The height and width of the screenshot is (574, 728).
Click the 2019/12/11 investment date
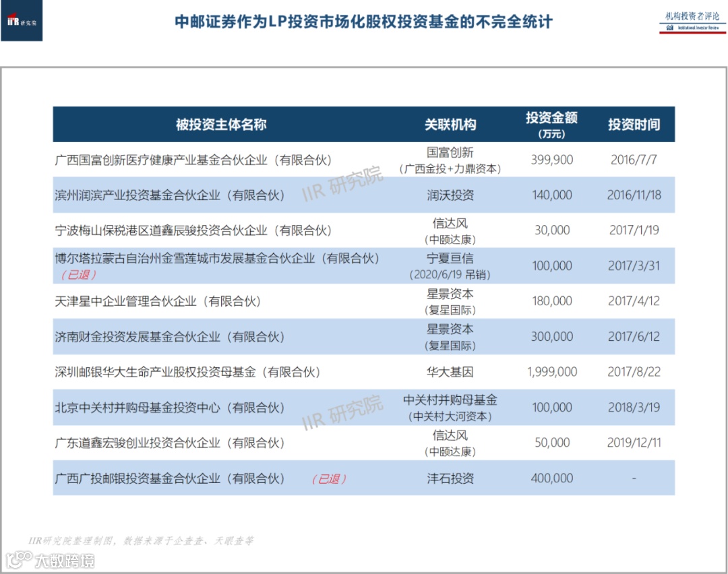pos(634,443)
